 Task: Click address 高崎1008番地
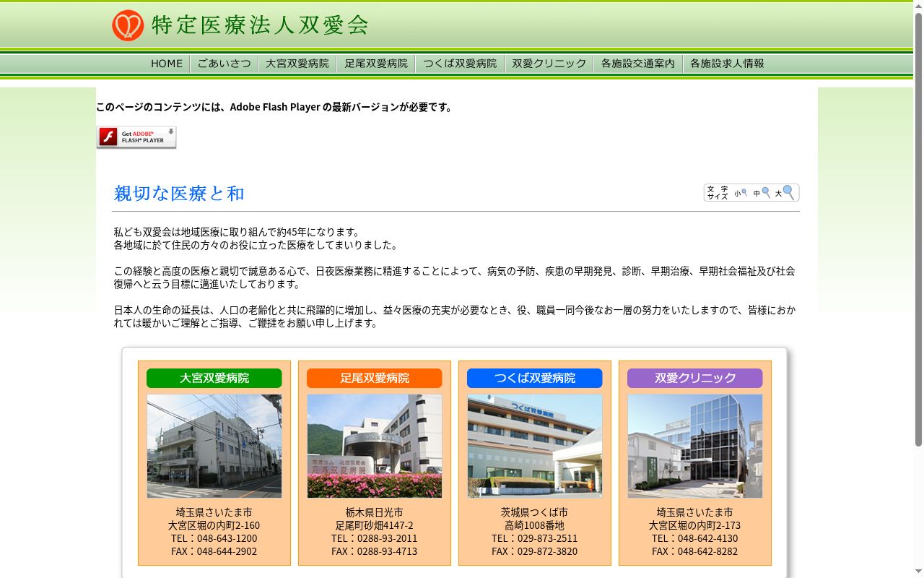535,525
